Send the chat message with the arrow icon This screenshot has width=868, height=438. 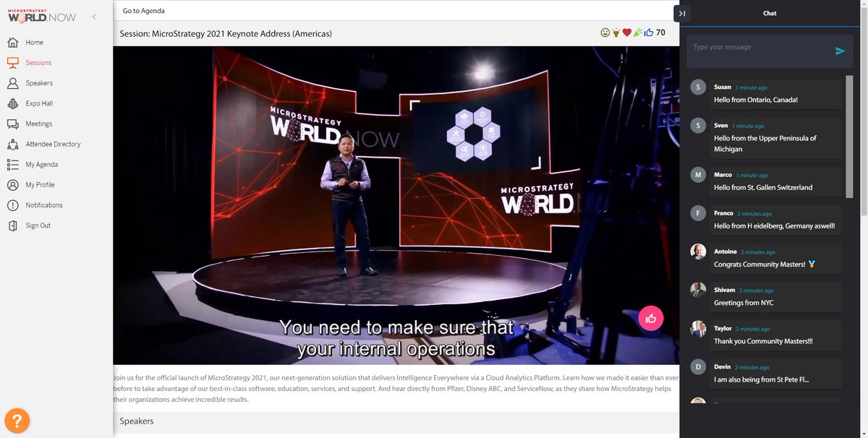[x=840, y=51]
